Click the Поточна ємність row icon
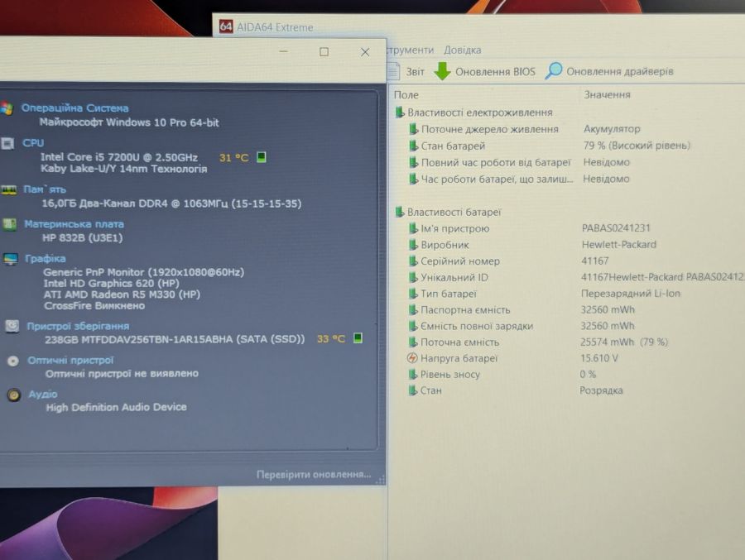The width and height of the screenshot is (745, 560). coord(413,342)
